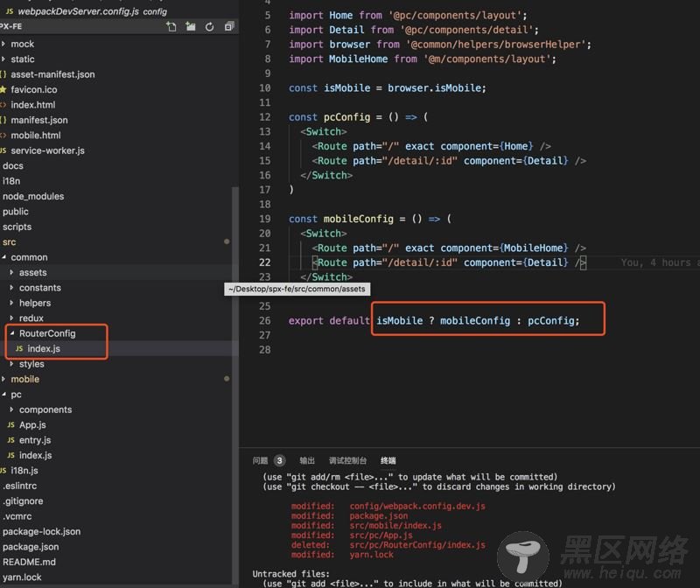Collapse all folders in explorer
Screen dimensions: 700x588
229,27
